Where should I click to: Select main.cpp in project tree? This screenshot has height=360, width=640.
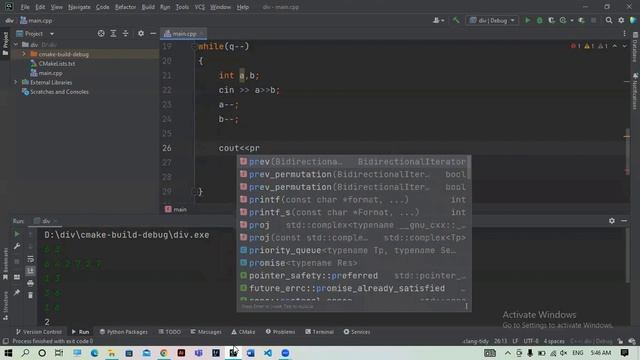(x=50, y=73)
